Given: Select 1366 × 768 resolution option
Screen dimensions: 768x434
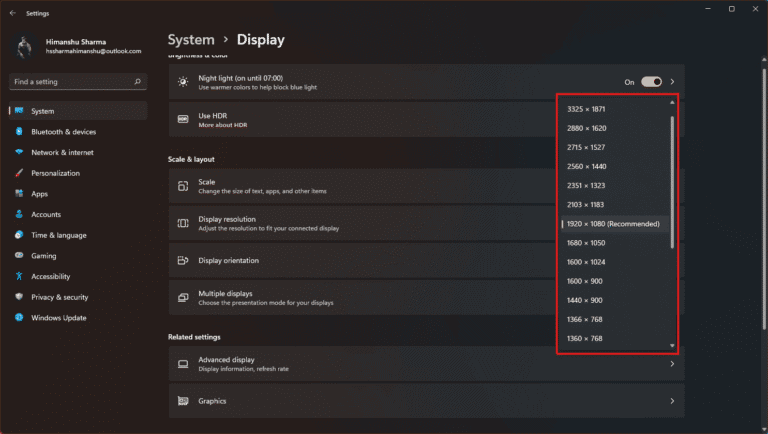Looking at the screenshot, I should pos(585,319).
